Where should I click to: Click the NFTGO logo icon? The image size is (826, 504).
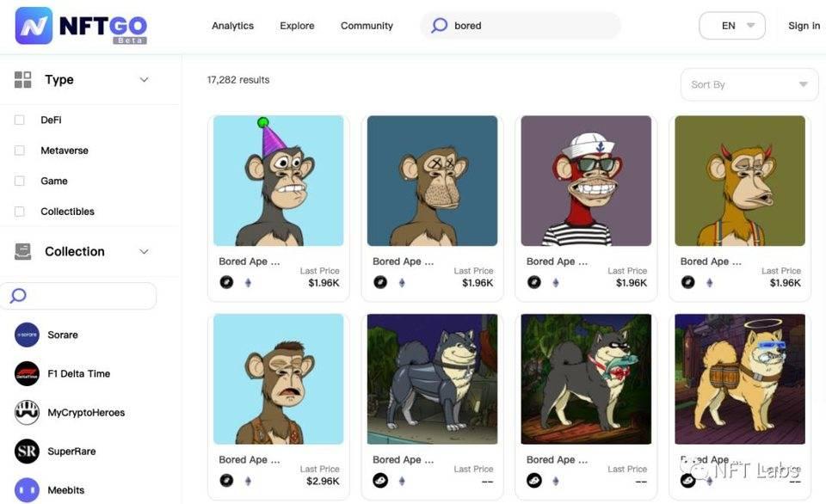pyautogui.click(x=34, y=26)
